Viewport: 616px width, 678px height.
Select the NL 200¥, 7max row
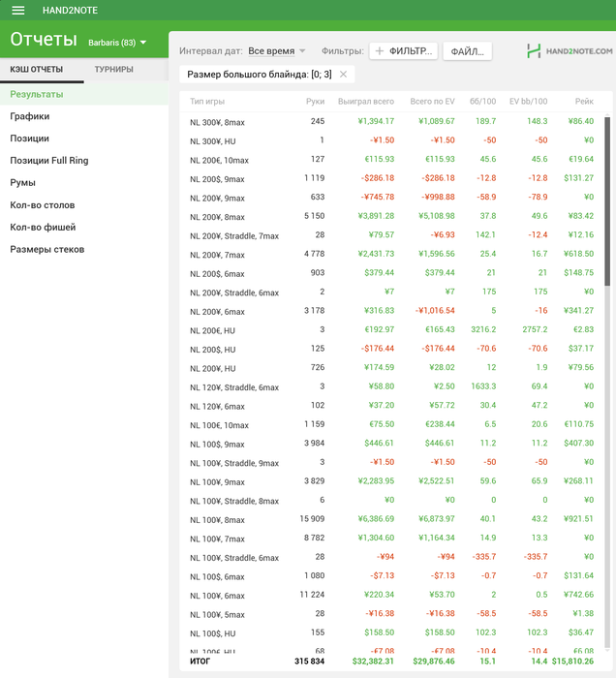[x=391, y=254]
